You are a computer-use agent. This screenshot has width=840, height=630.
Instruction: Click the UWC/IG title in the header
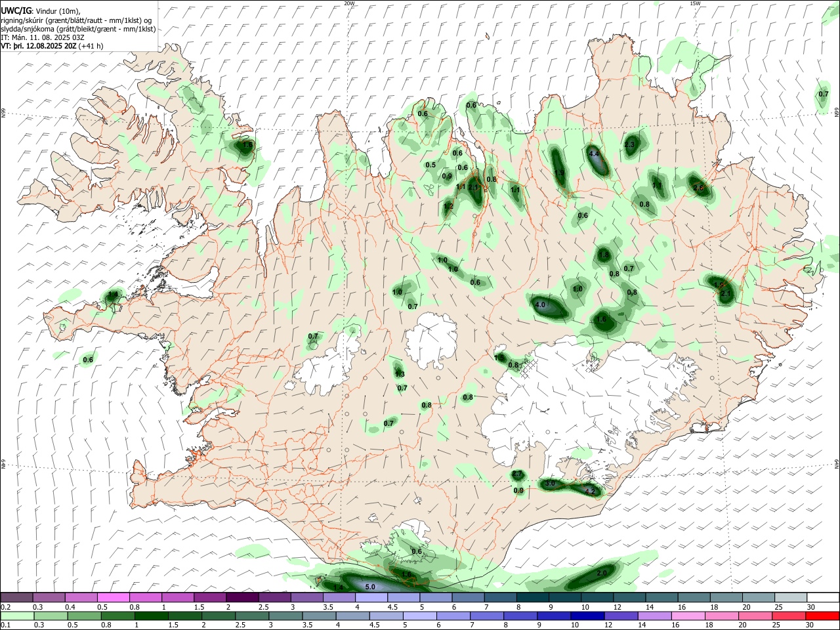point(15,10)
